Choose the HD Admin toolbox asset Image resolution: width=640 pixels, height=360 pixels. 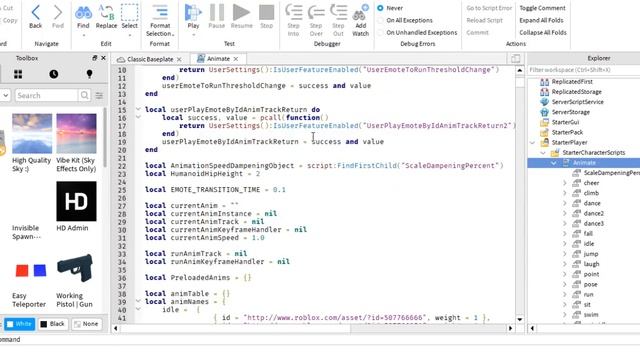[76, 207]
